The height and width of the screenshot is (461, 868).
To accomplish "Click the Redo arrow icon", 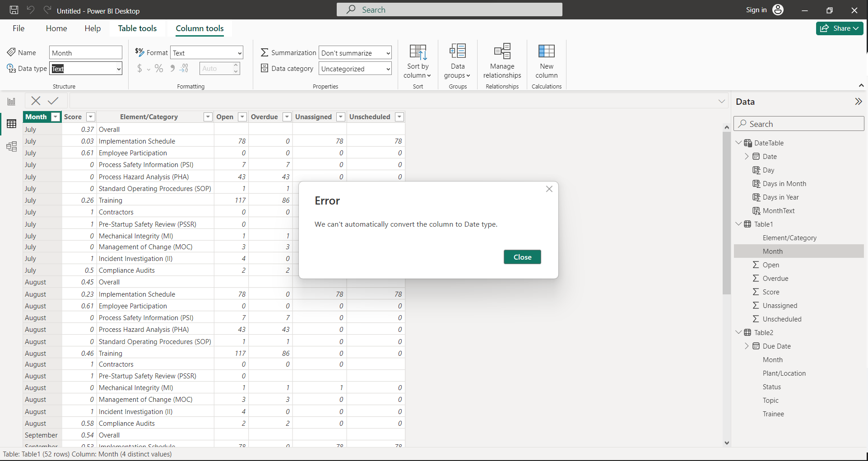I will [47, 10].
